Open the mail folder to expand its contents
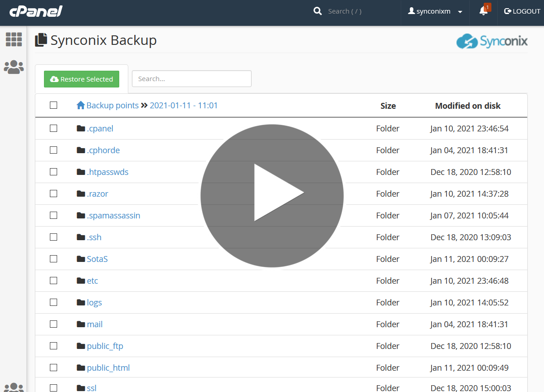The image size is (544, 392). pos(95,324)
